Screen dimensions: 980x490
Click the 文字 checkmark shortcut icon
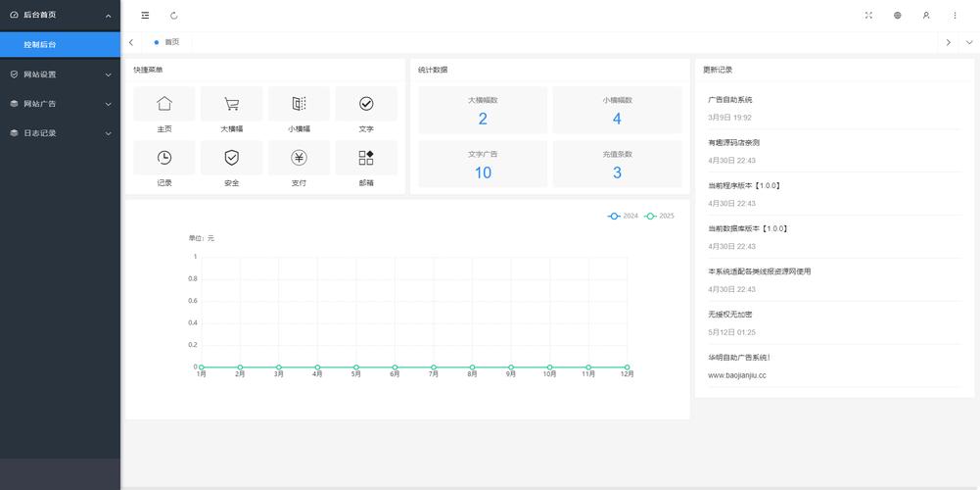pyautogui.click(x=366, y=104)
